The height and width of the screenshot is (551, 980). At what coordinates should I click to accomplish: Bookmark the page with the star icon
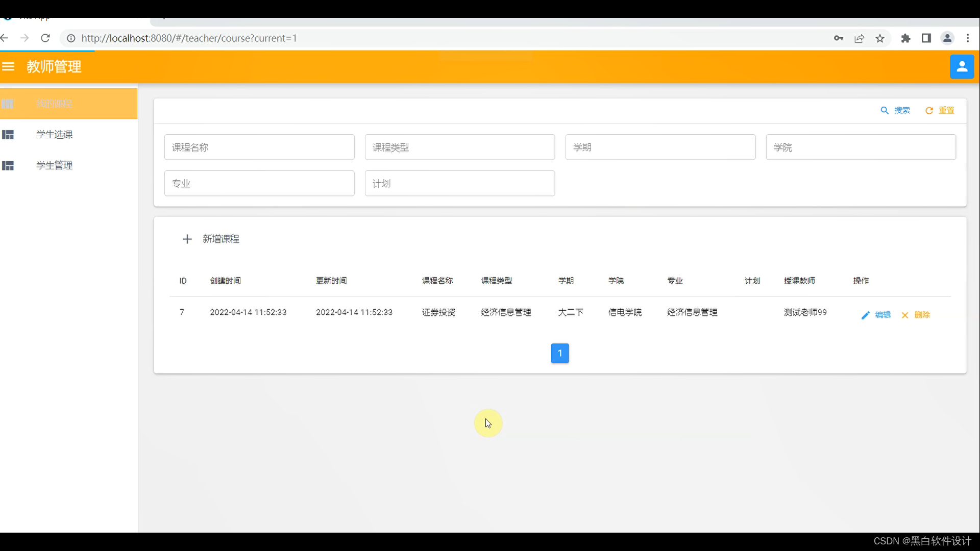pos(880,38)
